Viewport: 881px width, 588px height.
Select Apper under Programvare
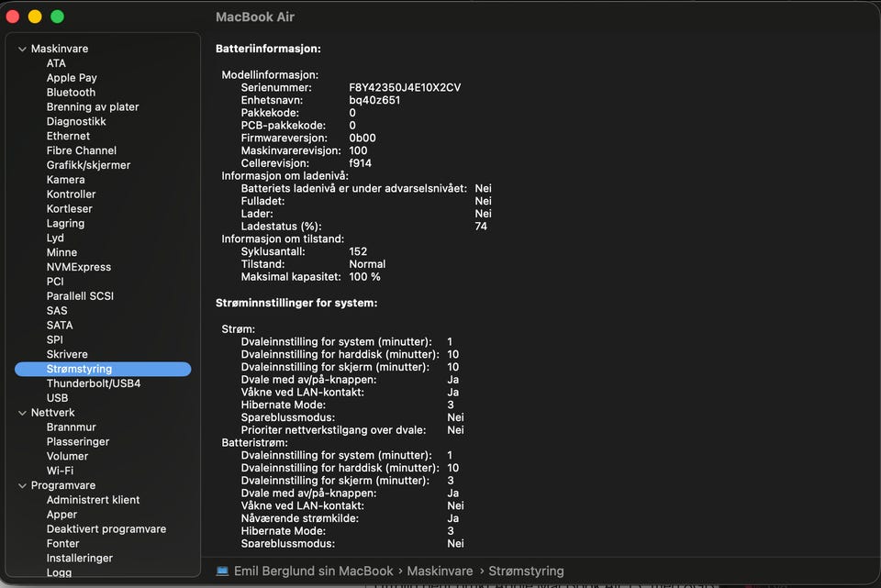point(61,515)
